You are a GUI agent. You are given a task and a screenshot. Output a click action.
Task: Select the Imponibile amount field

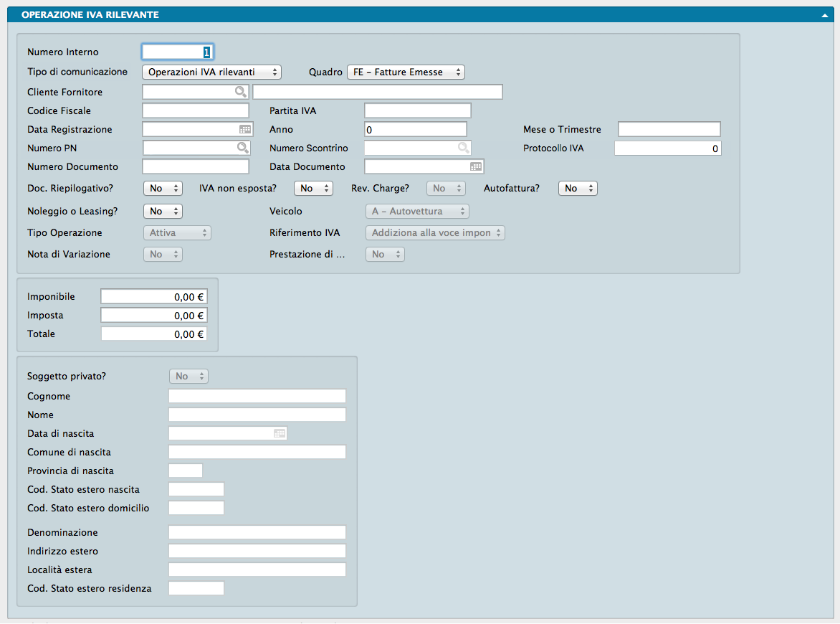[154, 296]
